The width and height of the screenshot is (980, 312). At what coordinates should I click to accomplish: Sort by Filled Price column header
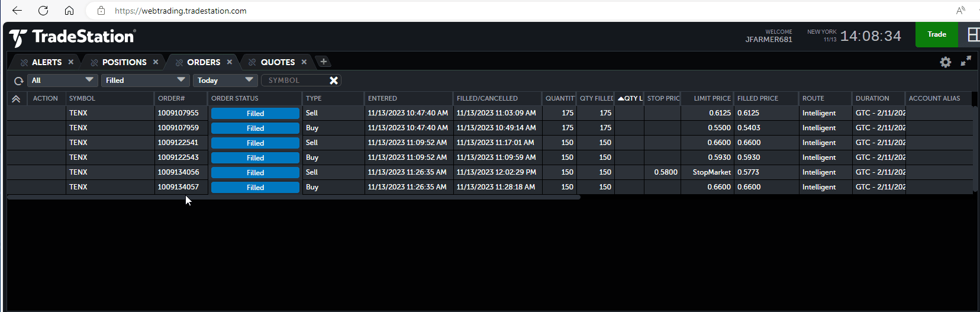point(766,98)
